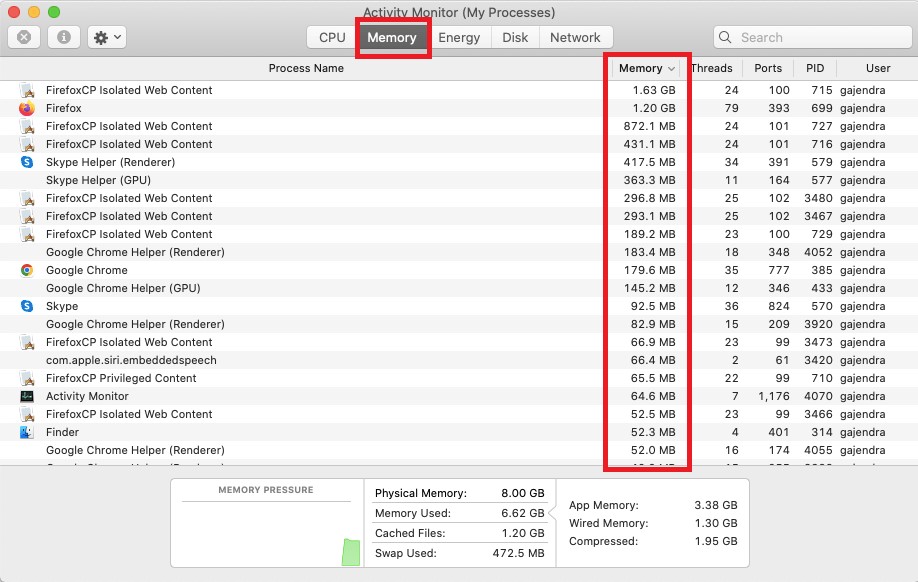Click the quit process X icon

(x=22, y=37)
